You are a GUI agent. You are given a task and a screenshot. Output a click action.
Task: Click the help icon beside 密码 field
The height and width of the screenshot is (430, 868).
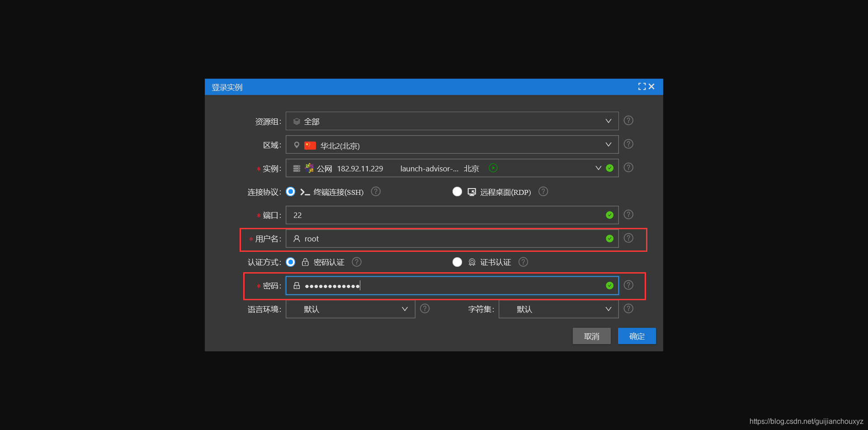pos(628,285)
